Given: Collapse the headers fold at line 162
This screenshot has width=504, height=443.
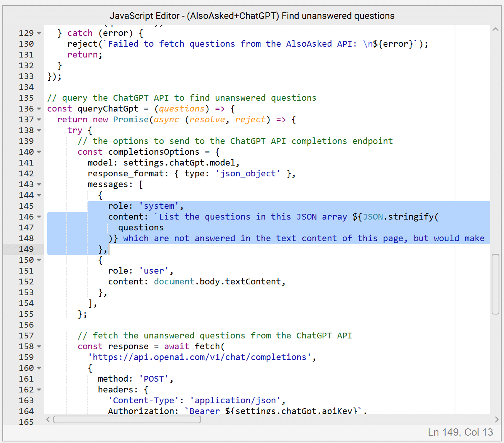Looking at the screenshot, I should click(39, 390).
